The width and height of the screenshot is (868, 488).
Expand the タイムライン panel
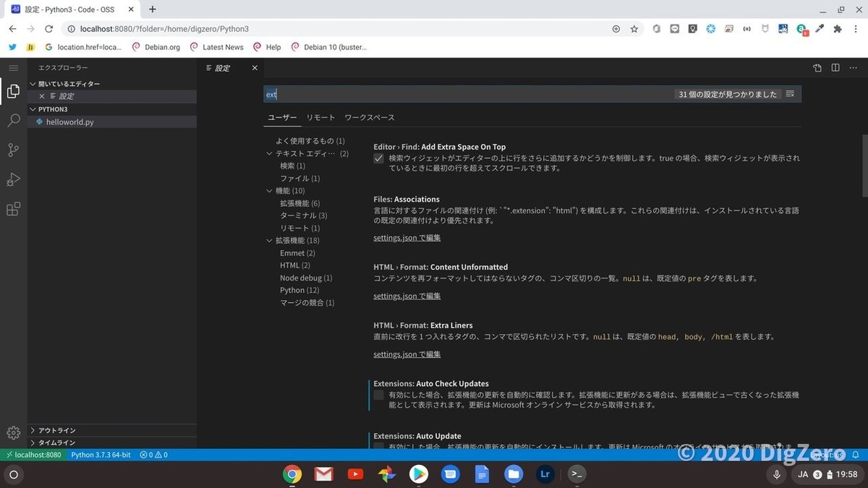tap(112, 442)
